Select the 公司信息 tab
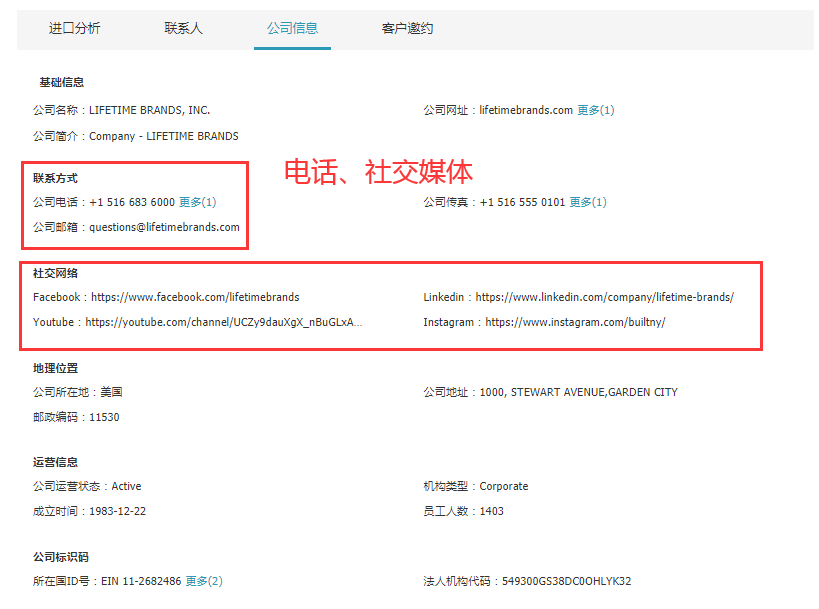 pyautogui.click(x=292, y=28)
